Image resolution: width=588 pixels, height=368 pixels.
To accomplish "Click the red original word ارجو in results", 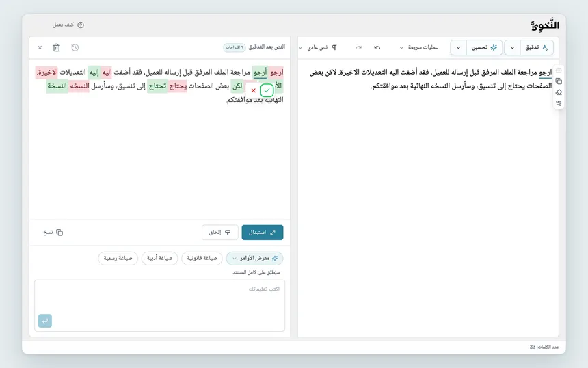I will 276,72.
